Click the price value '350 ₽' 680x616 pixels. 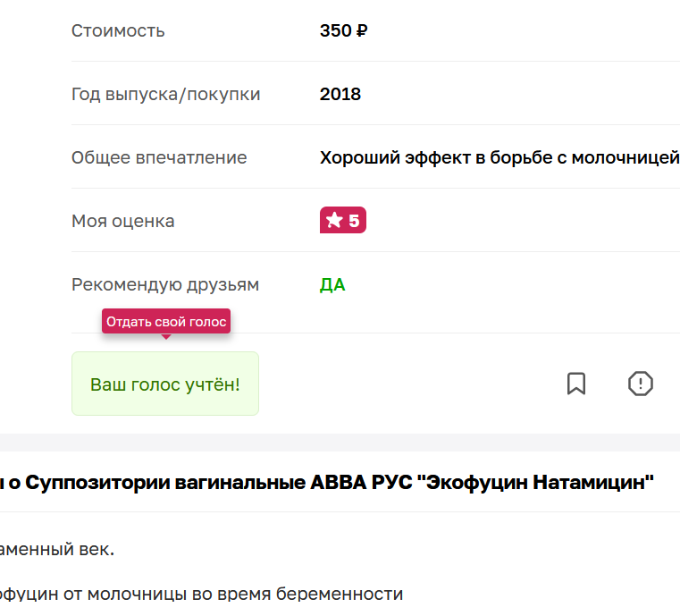coord(344,31)
